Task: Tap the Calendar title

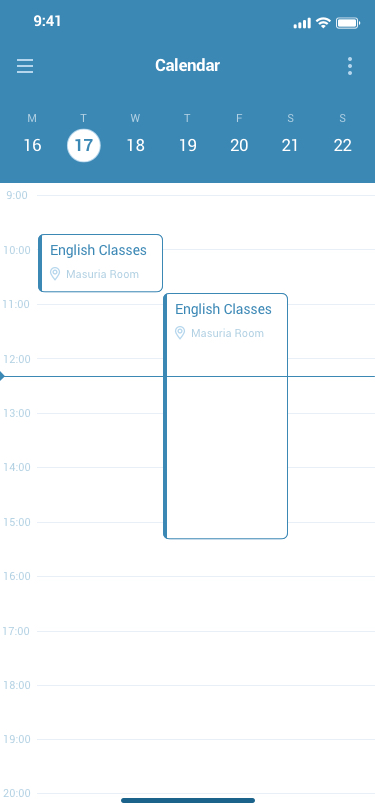Action: coord(188,66)
